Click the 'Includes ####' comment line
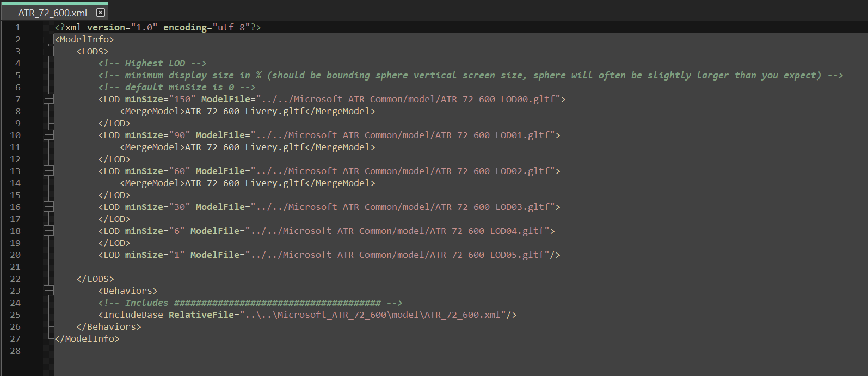 click(250, 303)
